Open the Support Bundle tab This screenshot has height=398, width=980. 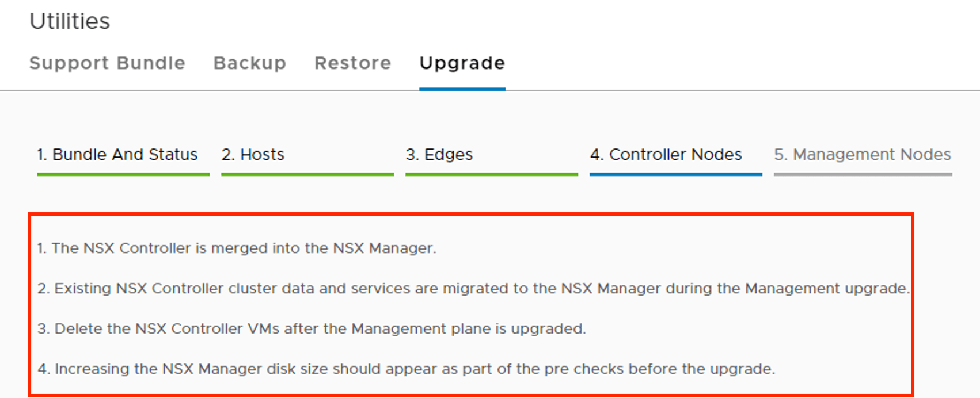point(107,63)
